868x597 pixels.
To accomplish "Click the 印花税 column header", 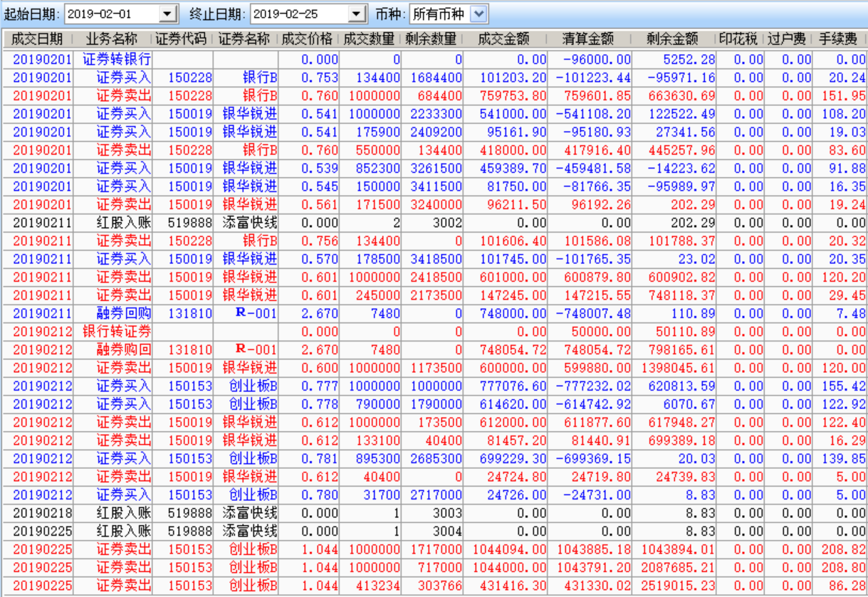I will (739, 39).
